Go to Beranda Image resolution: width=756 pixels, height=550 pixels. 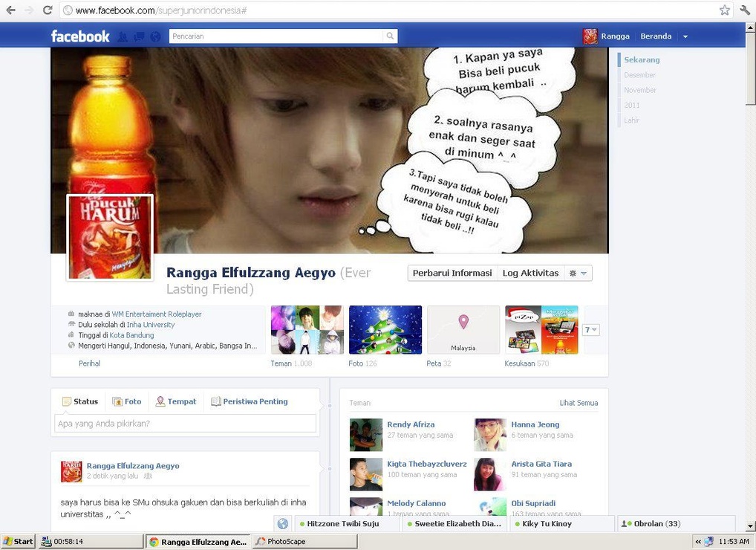[656, 36]
